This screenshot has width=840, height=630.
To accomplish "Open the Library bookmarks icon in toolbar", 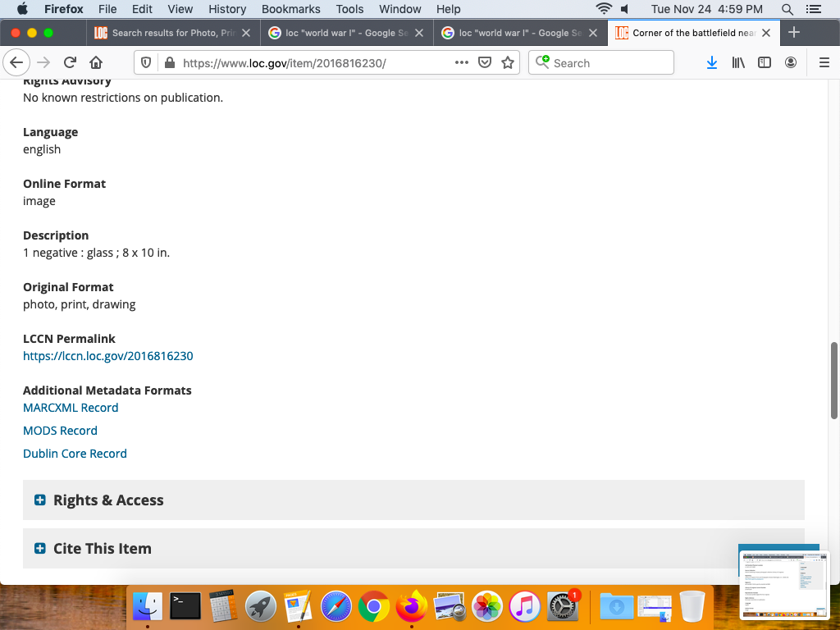I will (x=738, y=63).
